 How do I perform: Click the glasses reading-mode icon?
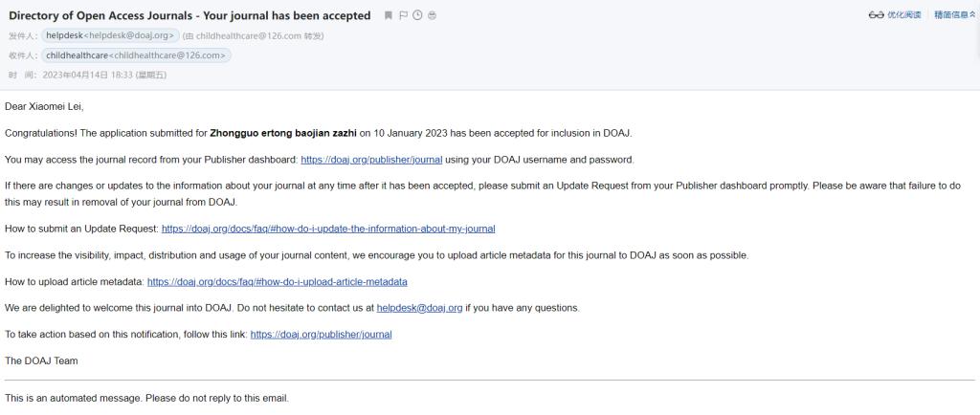(x=875, y=15)
